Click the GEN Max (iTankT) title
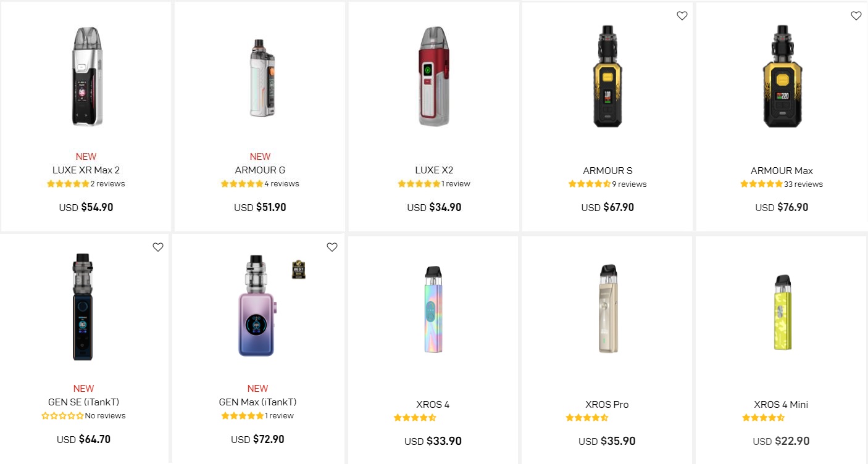 pyautogui.click(x=257, y=402)
